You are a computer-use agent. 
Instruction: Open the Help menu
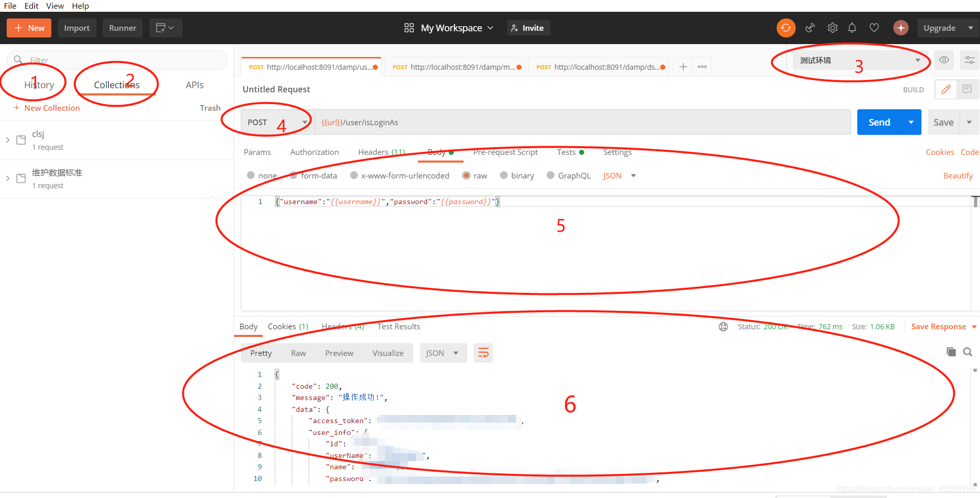(80, 6)
